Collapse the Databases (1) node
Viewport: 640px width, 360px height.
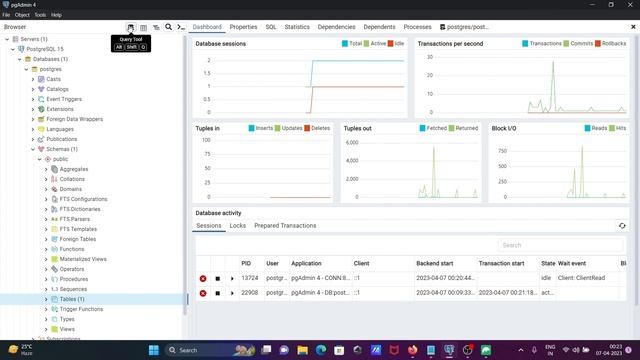(20, 59)
